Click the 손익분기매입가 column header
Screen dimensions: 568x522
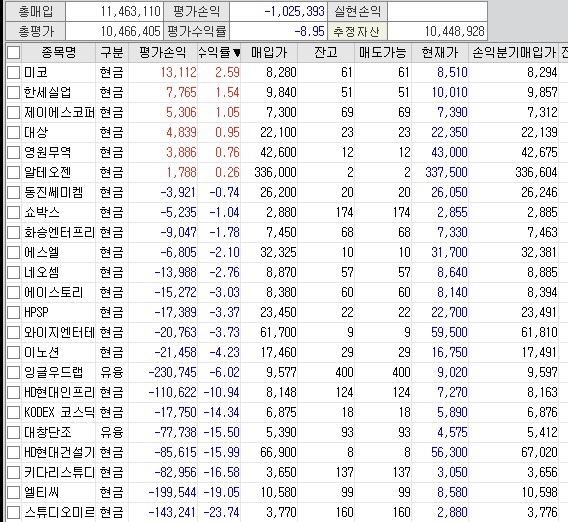coord(514,53)
